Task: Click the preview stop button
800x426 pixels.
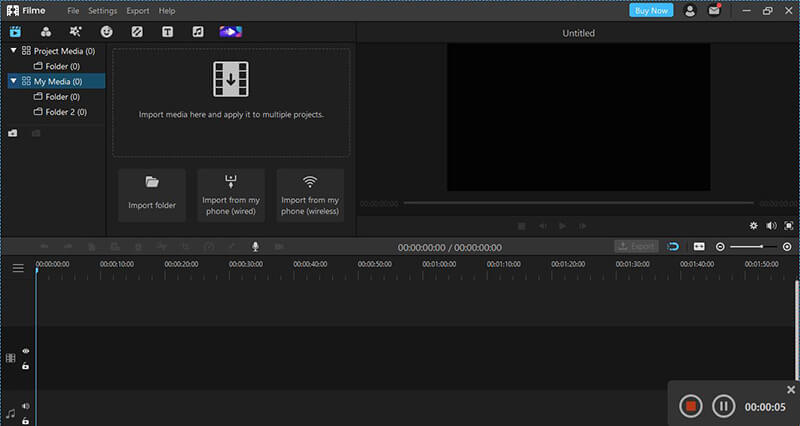Action: coord(521,225)
